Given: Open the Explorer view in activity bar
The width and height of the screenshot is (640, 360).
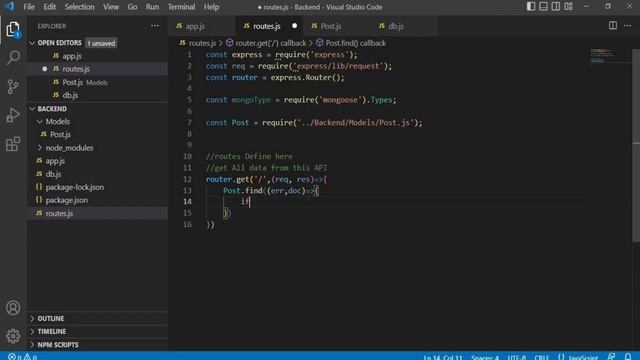Looking at the screenshot, I should (x=13, y=29).
